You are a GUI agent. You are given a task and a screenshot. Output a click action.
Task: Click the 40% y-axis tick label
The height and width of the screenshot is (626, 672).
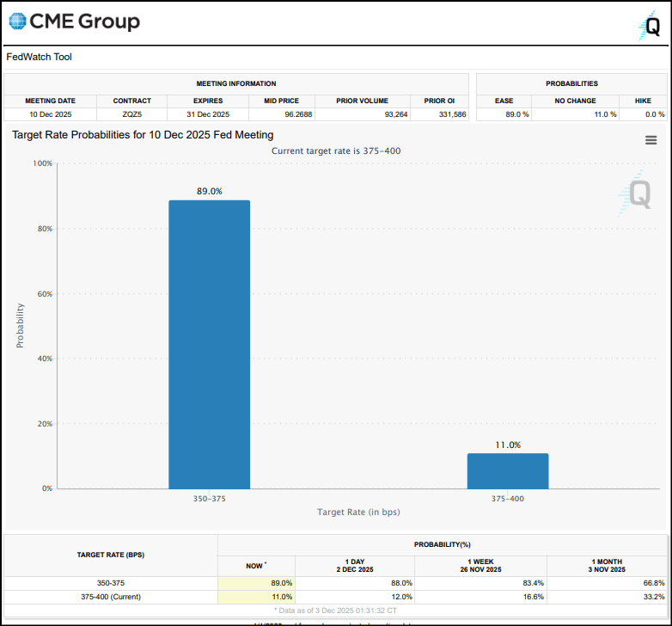45,359
